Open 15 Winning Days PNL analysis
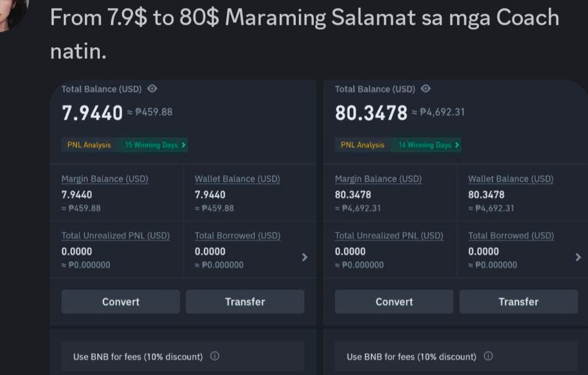Screen dimensions: 588x375 (x=154, y=145)
